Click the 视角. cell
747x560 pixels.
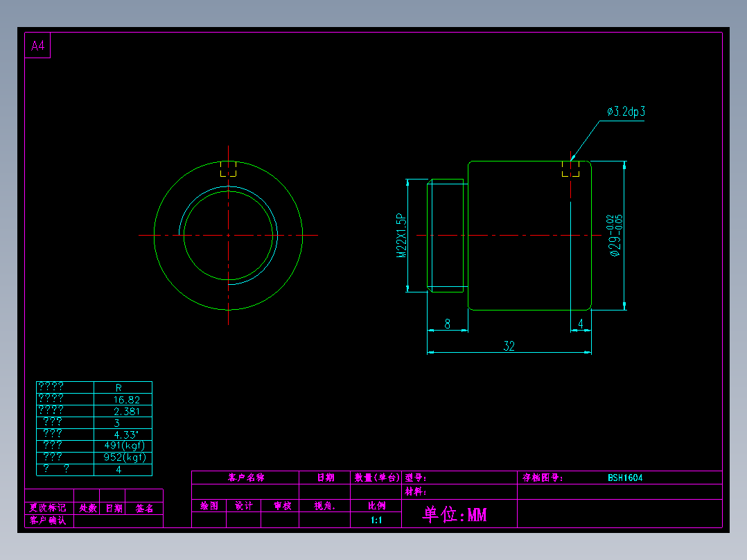point(324,506)
